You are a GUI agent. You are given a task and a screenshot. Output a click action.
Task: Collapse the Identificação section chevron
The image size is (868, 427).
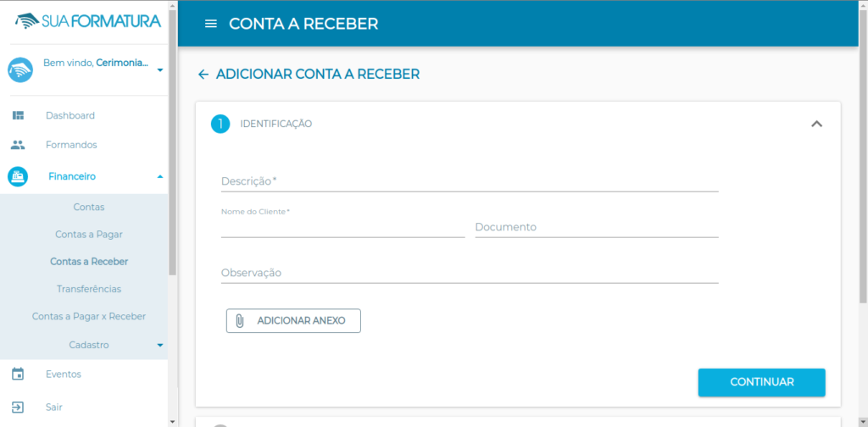(816, 124)
